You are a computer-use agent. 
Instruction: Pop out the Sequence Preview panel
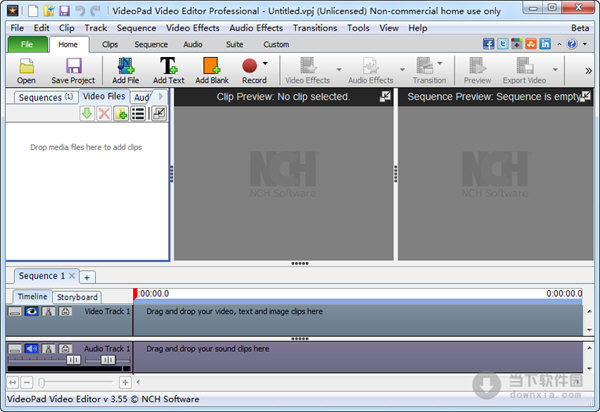coord(585,97)
